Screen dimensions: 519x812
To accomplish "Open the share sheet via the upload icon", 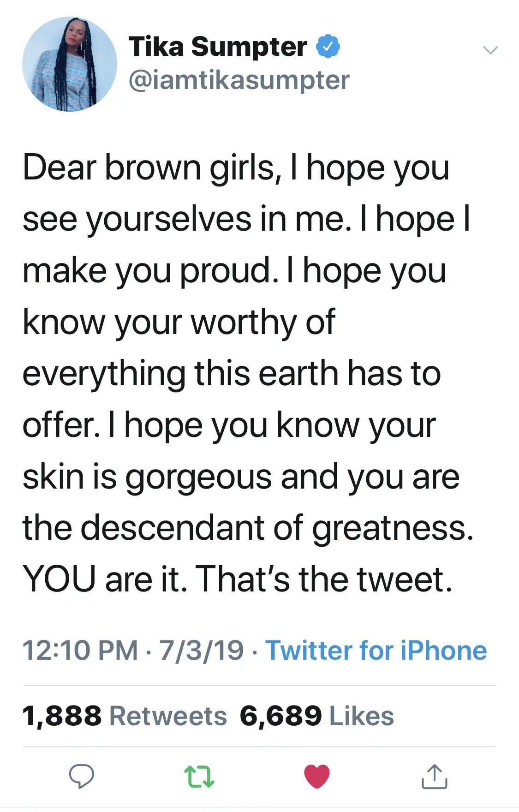I will click(x=434, y=776).
